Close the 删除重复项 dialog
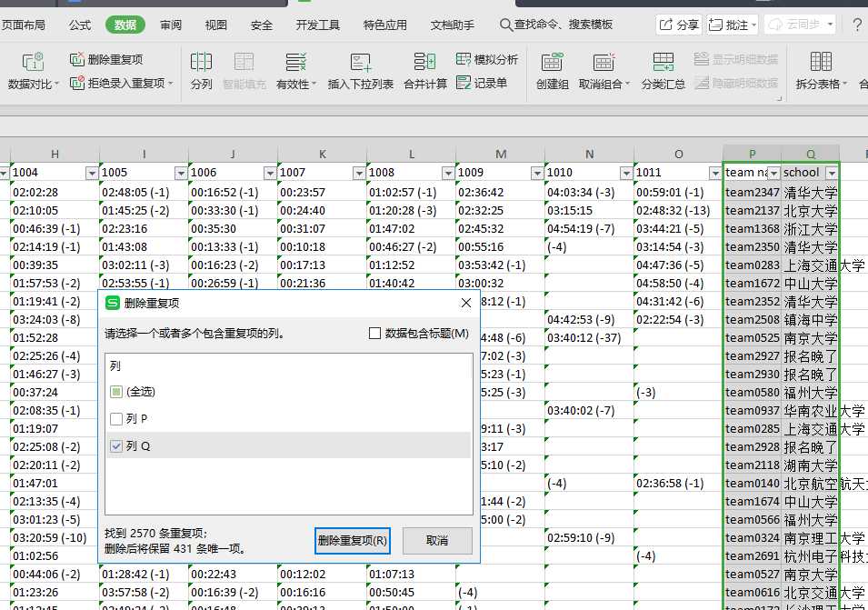868x610 pixels. click(466, 303)
